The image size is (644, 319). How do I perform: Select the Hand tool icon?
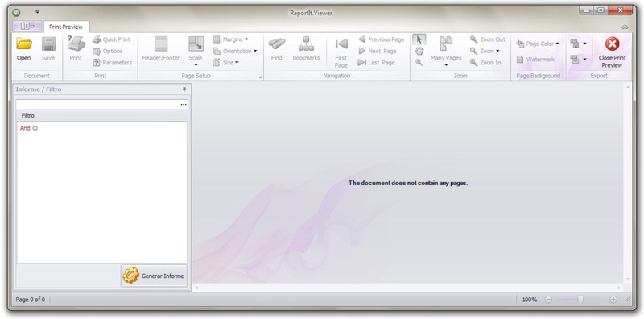[419, 51]
